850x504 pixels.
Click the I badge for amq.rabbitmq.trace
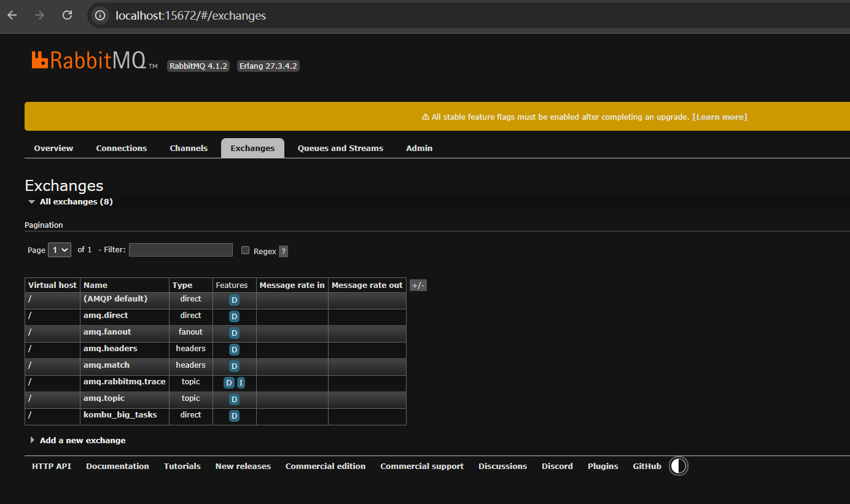point(241,383)
